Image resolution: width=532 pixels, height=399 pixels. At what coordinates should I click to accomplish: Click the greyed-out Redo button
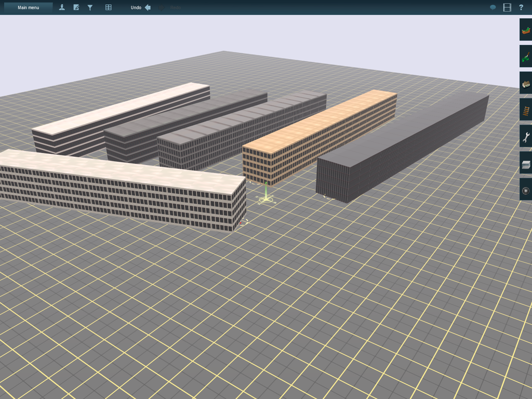click(170, 7)
